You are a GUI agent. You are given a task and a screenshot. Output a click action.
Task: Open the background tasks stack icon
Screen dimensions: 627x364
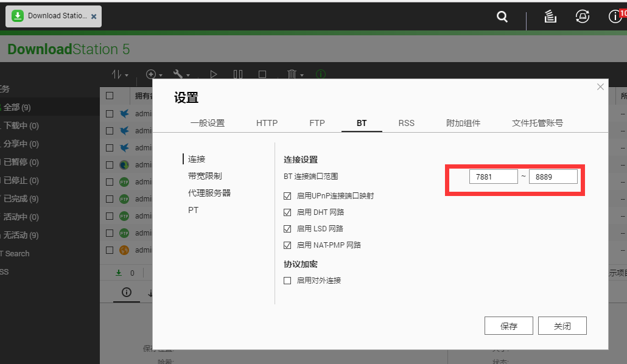click(550, 16)
